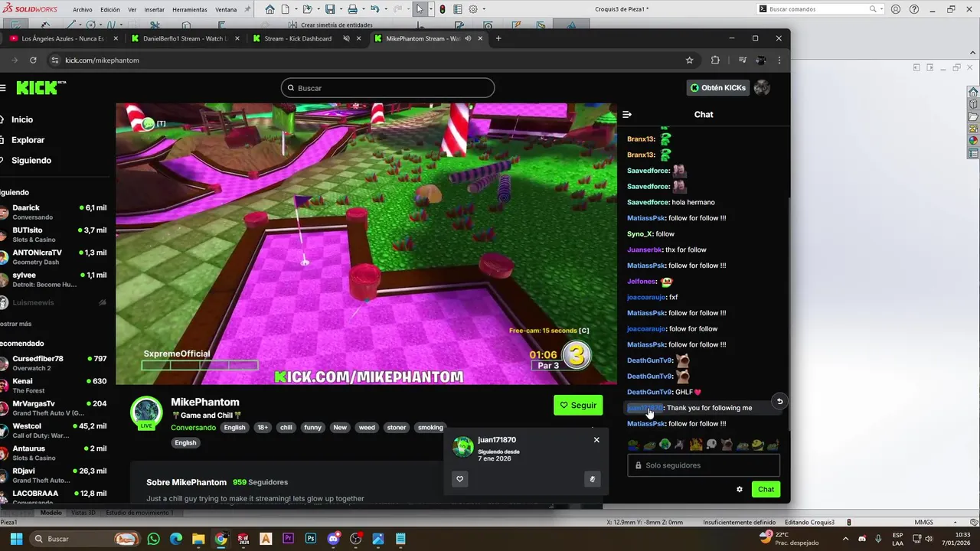
Task: Click the SolidWorks print icon
Action: click(x=352, y=9)
